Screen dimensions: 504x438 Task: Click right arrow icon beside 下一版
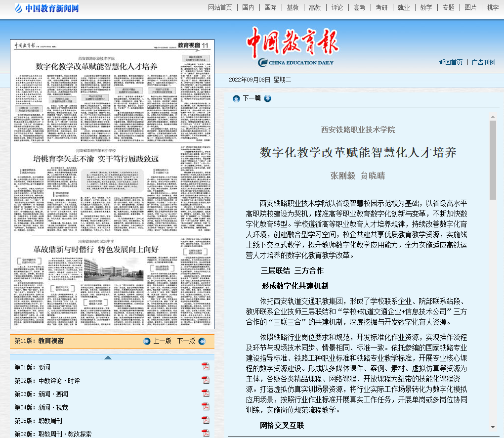click(x=202, y=341)
